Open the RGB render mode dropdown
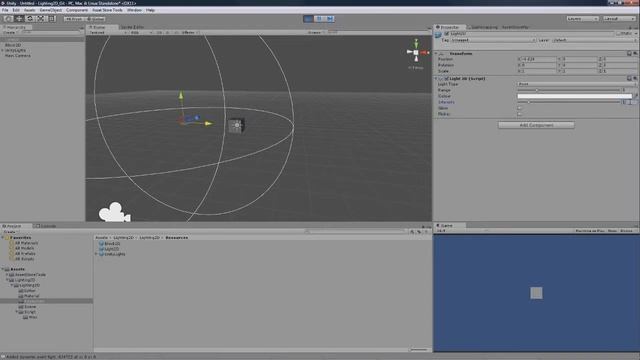Screen dimensions: 640x360 pos(141,33)
